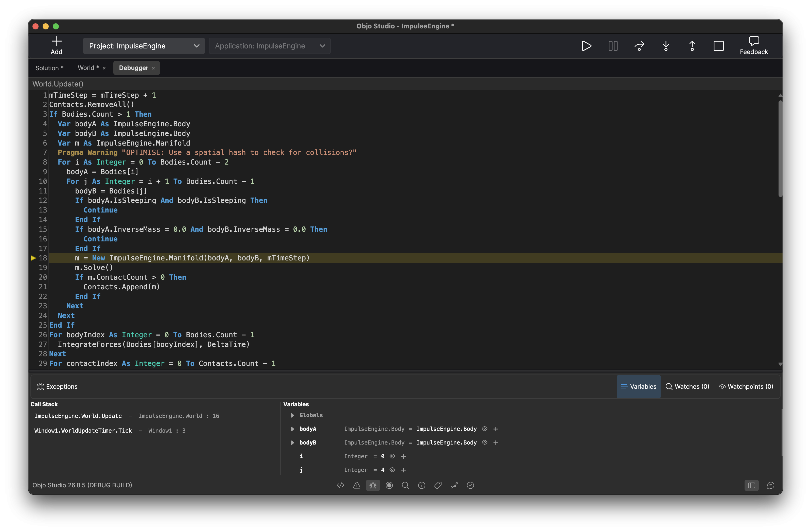Viewport: 811px width, 532px height.
Task: Pause execution with the pause icon
Action: [613, 46]
